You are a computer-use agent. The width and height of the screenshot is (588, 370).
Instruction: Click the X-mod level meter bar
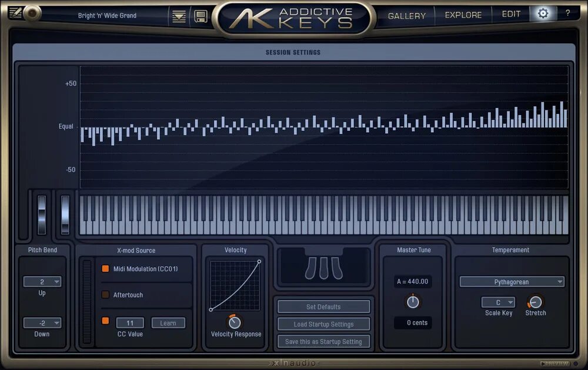(87, 302)
